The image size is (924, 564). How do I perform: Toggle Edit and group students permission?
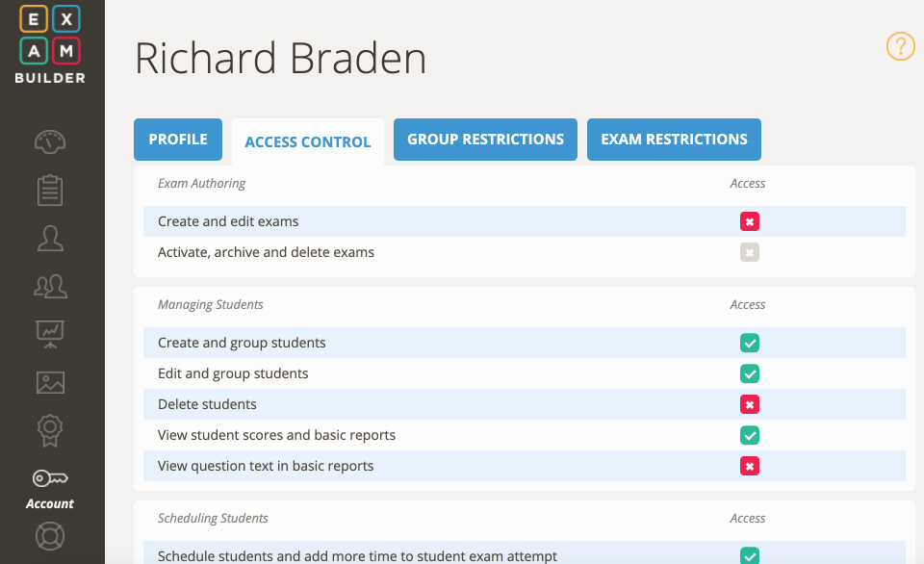click(x=750, y=373)
